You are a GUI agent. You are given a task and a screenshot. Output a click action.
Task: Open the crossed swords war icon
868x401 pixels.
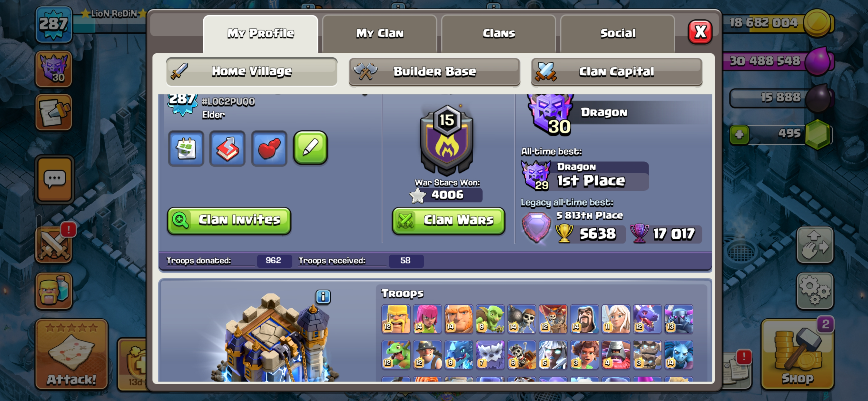(54, 244)
